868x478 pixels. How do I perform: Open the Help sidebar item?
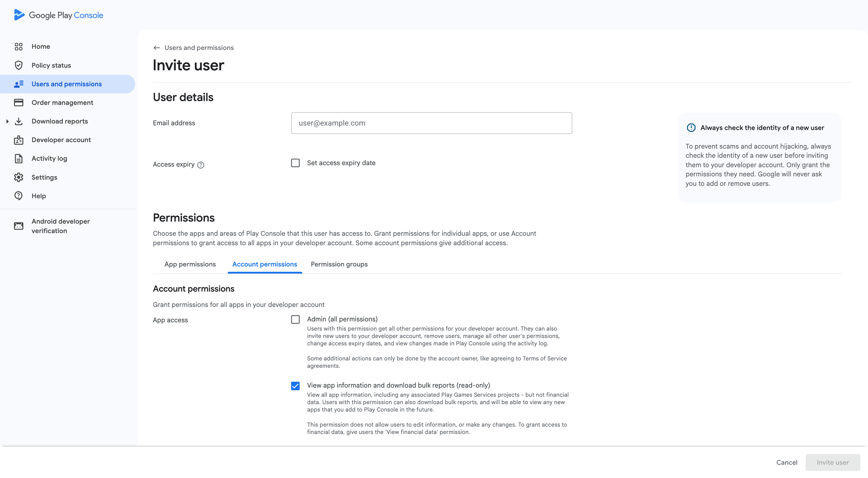point(38,196)
